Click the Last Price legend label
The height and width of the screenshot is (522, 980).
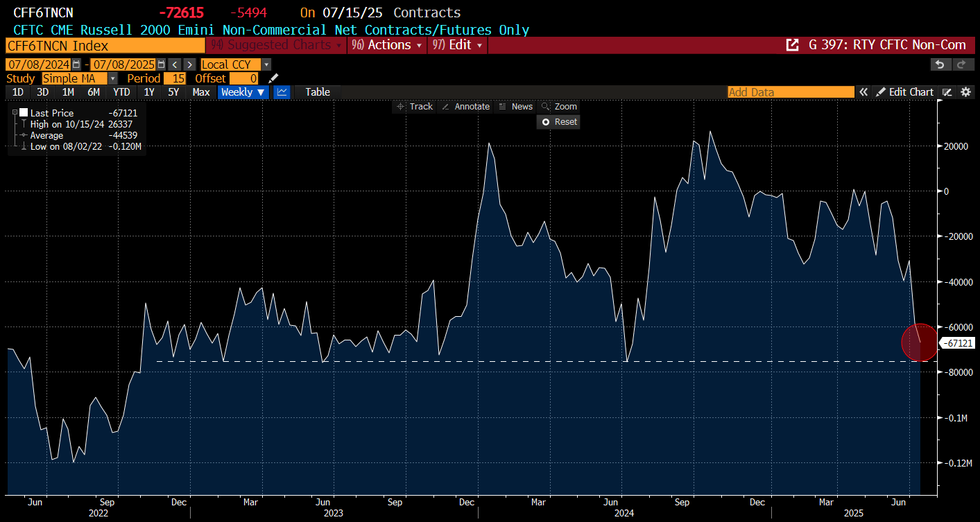[52, 113]
